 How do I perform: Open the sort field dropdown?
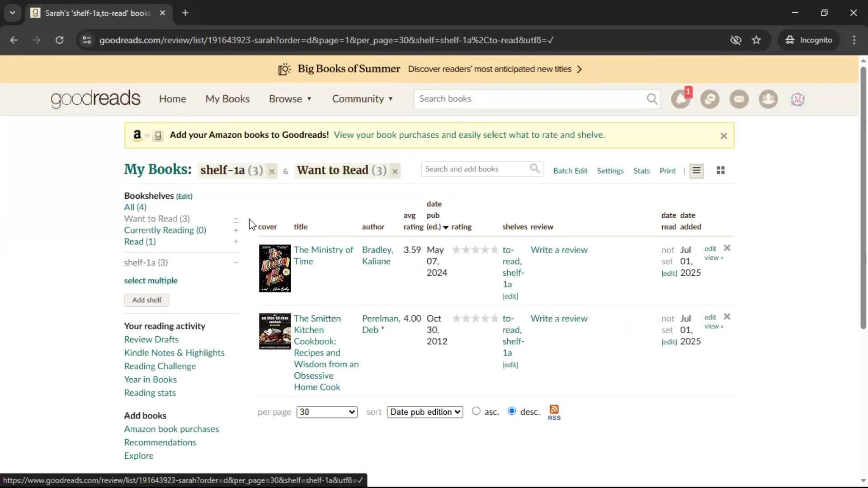coord(425,412)
